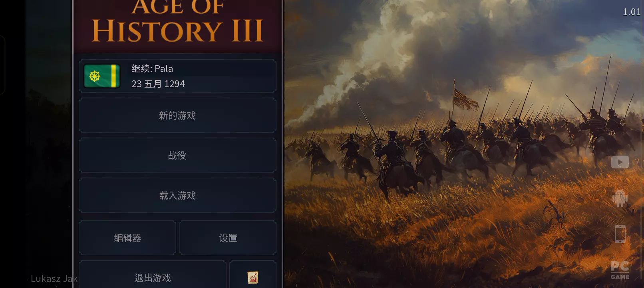Open the PC GAME logo link
This screenshot has height=288, width=644.
click(x=620, y=270)
